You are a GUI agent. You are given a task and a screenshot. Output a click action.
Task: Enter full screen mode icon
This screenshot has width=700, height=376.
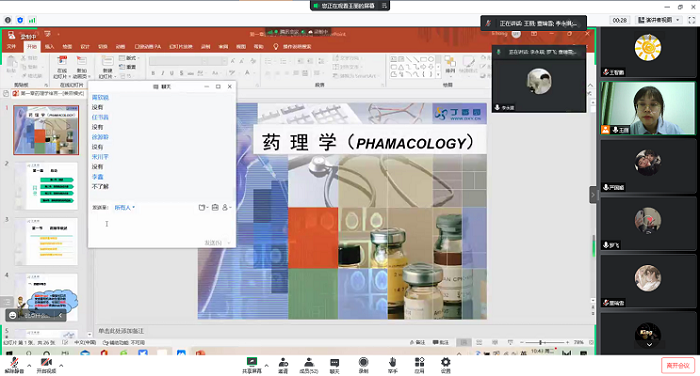tap(692, 20)
